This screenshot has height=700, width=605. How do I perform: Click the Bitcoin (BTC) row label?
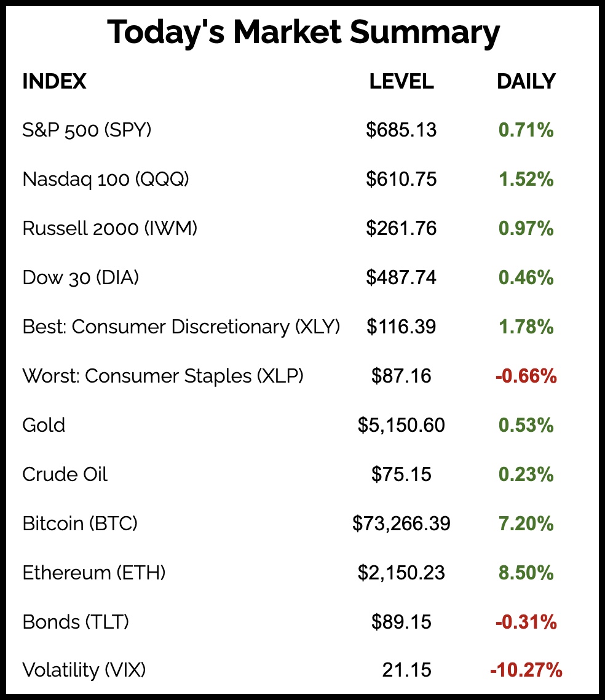pos(80,523)
